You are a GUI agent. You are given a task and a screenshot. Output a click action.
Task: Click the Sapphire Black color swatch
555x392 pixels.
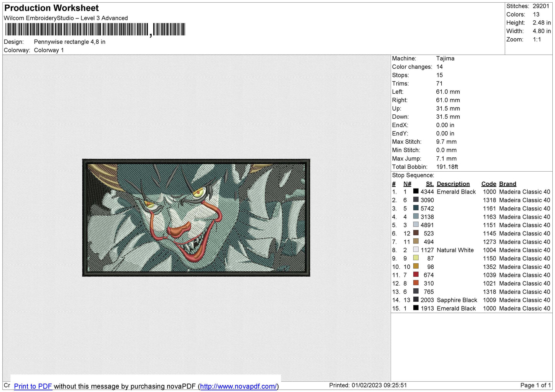416,299
